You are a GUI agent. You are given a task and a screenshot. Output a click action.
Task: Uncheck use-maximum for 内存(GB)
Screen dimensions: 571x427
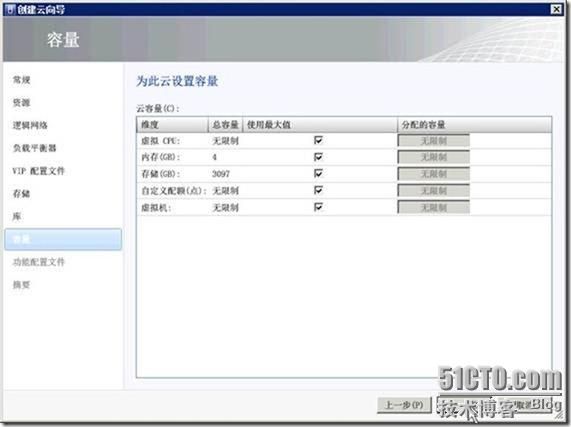(x=318, y=157)
